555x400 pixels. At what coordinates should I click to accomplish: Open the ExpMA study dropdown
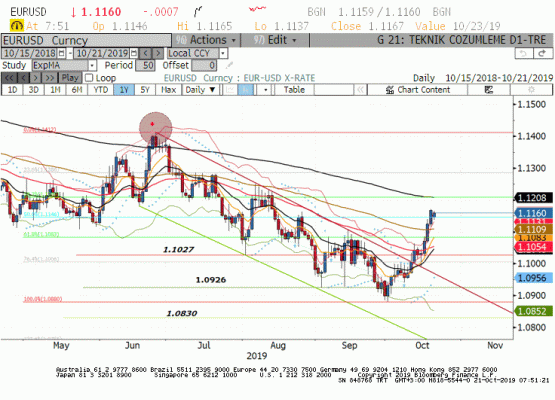[x=92, y=65]
